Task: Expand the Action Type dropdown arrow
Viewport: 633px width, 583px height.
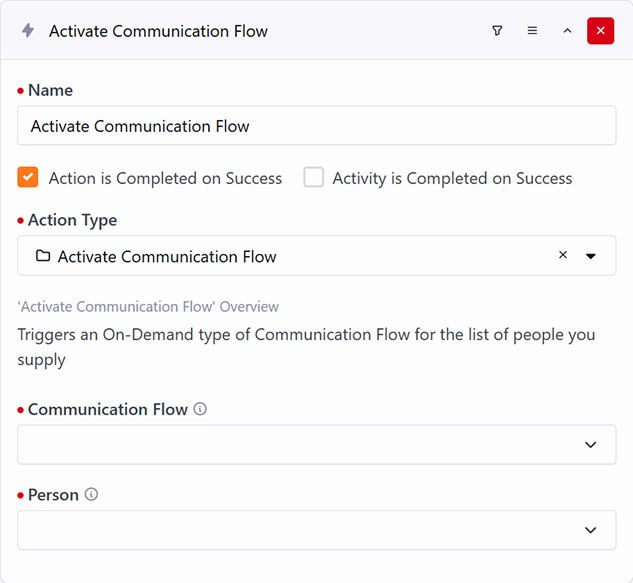Action: [x=591, y=256]
